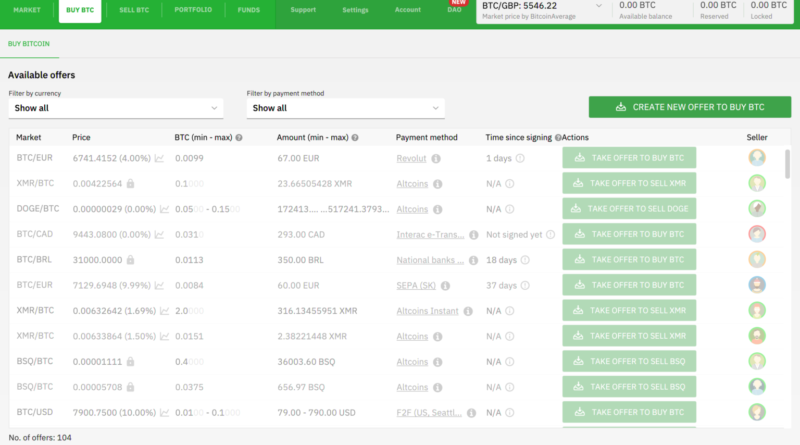The image size is (800, 445).
Task: Click chart icon next to 6741.4152 price
Action: point(159,158)
